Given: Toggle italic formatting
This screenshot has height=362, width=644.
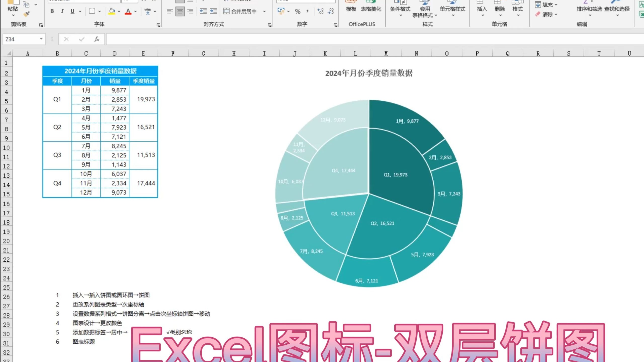Looking at the screenshot, I should tap(62, 11).
